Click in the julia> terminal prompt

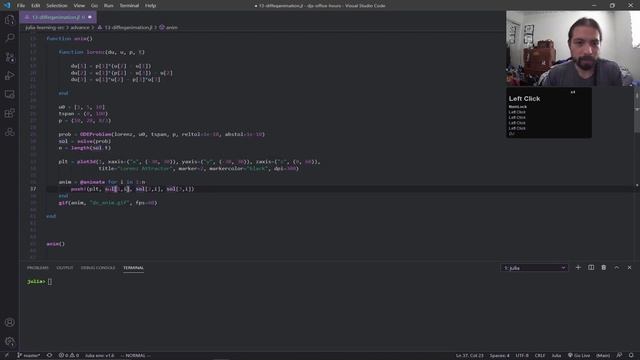[39, 282]
